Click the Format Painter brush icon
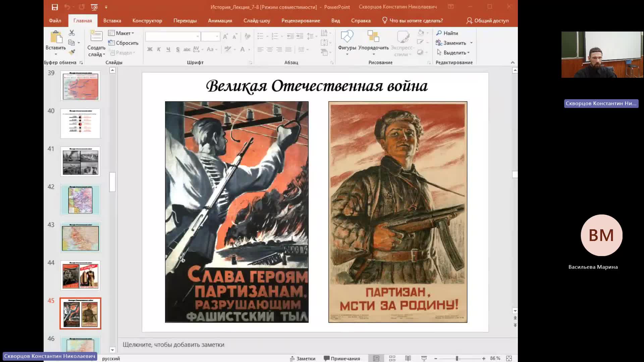 coord(72,52)
